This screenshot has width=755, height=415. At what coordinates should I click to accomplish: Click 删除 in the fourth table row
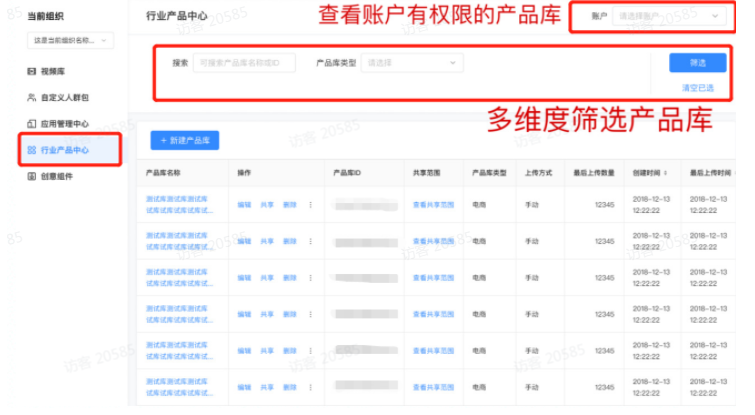click(289, 314)
